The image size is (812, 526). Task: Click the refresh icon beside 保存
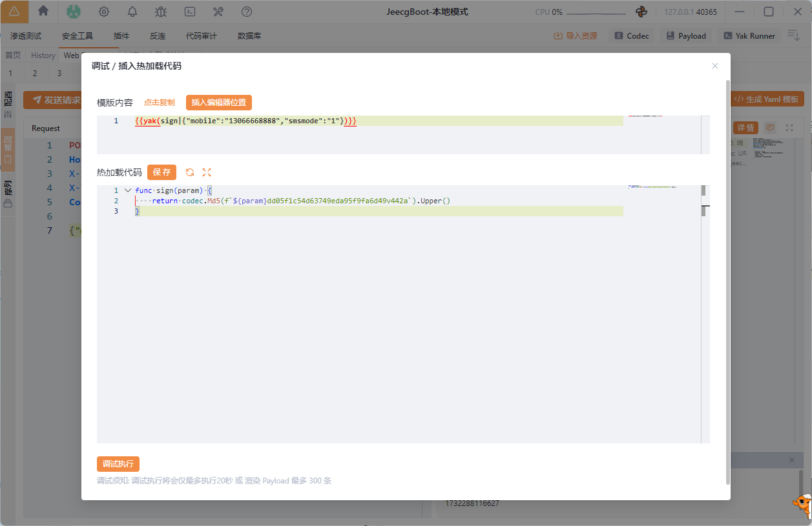(x=190, y=172)
